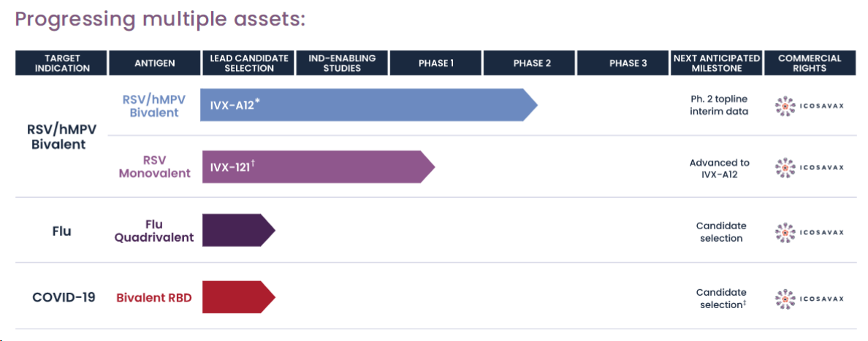Select the Antigen column header
Image resolution: width=868 pixels, height=341 pixels.
(154, 64)
